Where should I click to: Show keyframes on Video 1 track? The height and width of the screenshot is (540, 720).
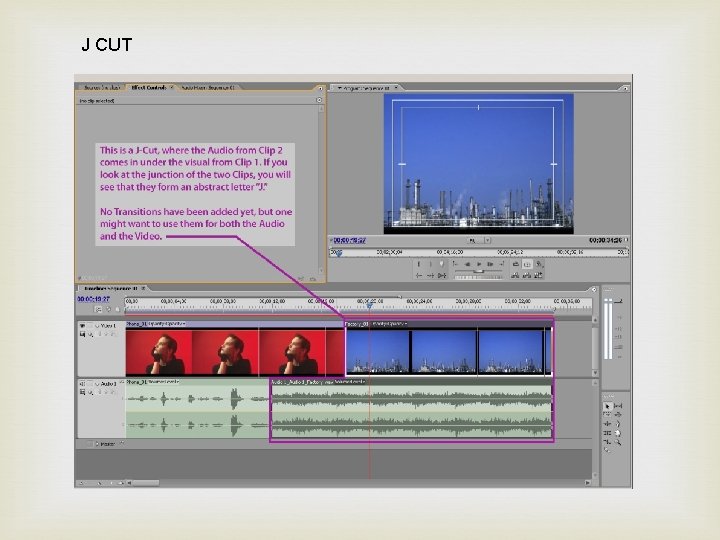(x=90, y=334)
